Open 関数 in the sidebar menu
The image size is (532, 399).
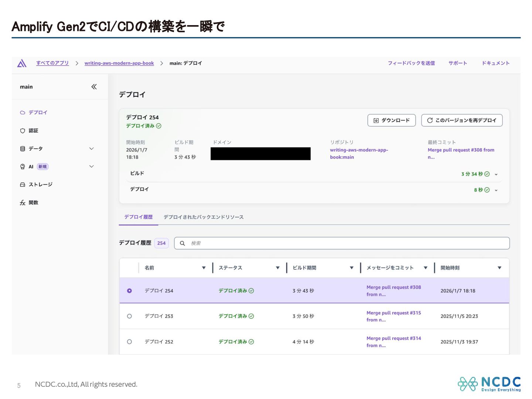pyautogui.click(x=34, y=203)
